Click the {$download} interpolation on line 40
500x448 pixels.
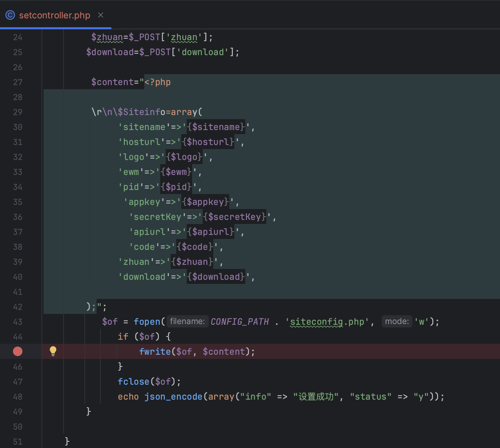[x=216, y=277]
